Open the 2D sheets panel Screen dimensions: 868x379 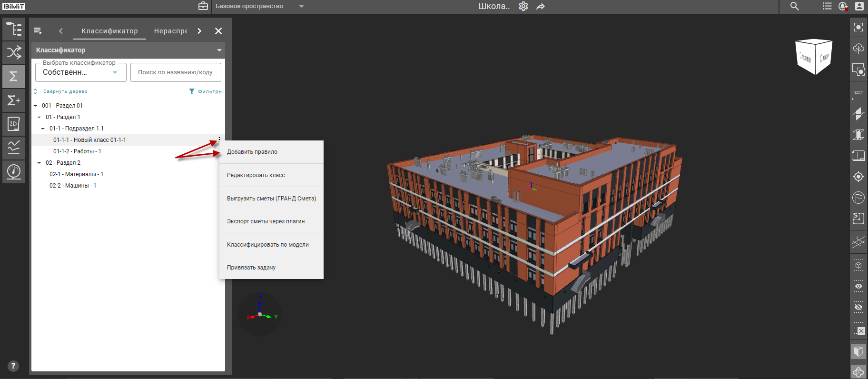point(14,124)
